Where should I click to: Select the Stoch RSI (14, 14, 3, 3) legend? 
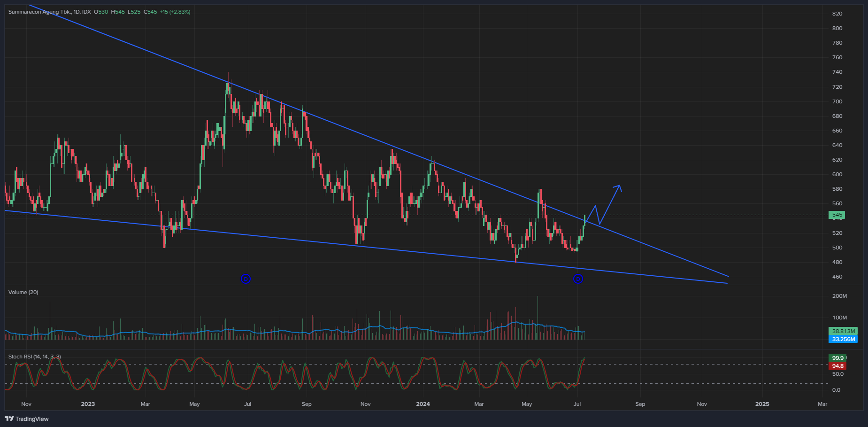pyautogui.click(x=33, y=357)
